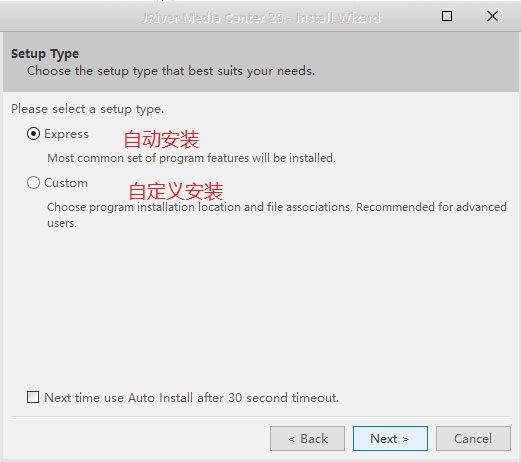Enable Auto Install after 30 second timeout checkbox
This screenshot has height=462, width=521.
[33, 397]
